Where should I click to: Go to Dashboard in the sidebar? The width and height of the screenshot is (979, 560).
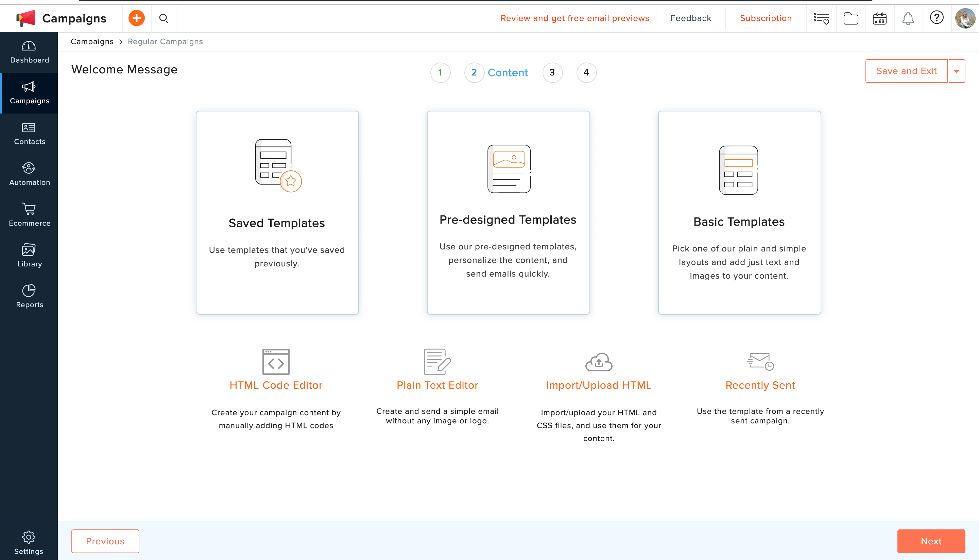pos(29,52)
